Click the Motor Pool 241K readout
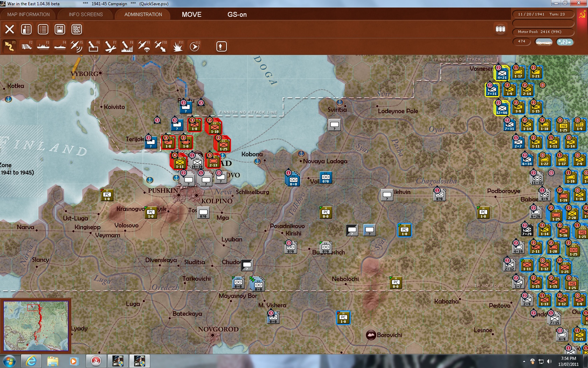 (x=543, y=32)
